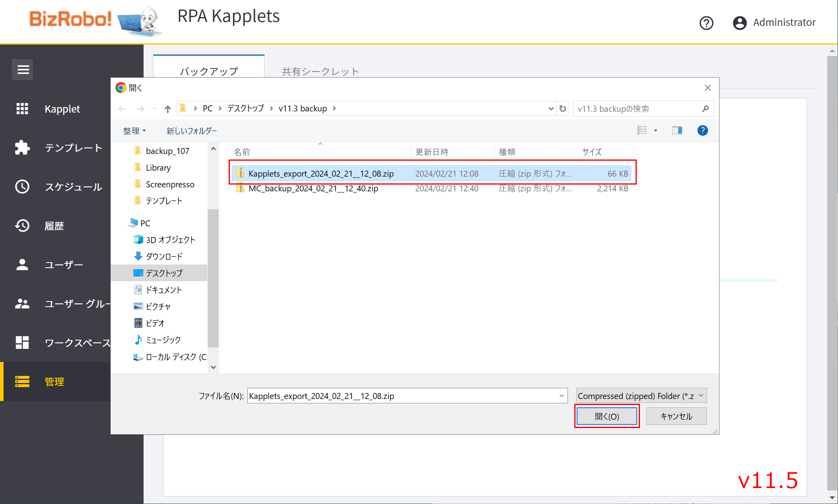Image resolution: width=838 pixels, height=504 pixels.
Task: Switch to the バックアップ tab
Action: click(209, 71)
